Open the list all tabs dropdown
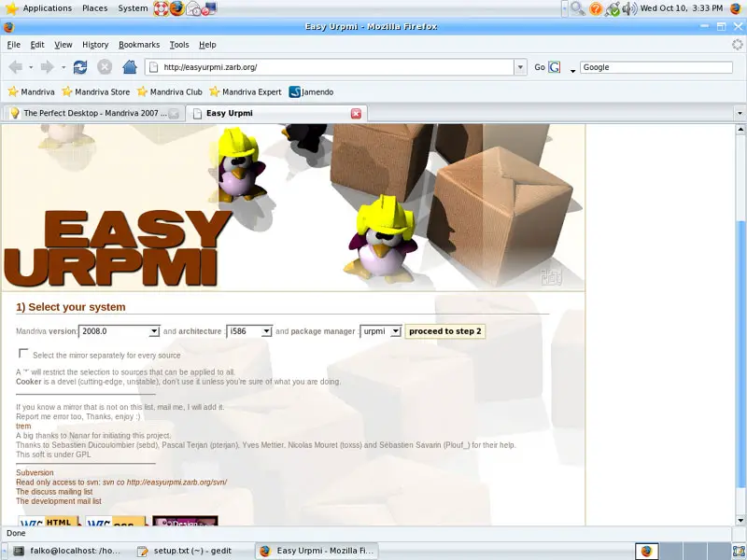Image resolution: width=747 pixels, height=560 pixels. point(740,113)
